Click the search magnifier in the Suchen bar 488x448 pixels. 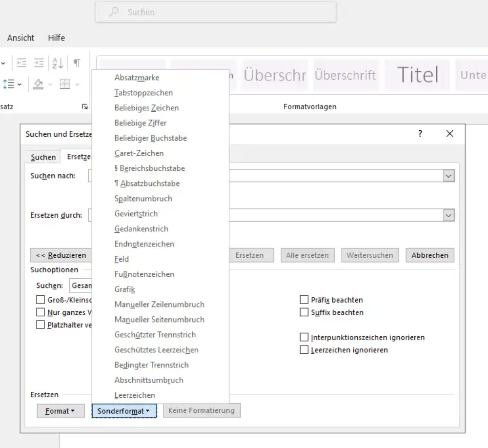coord(113,12)
